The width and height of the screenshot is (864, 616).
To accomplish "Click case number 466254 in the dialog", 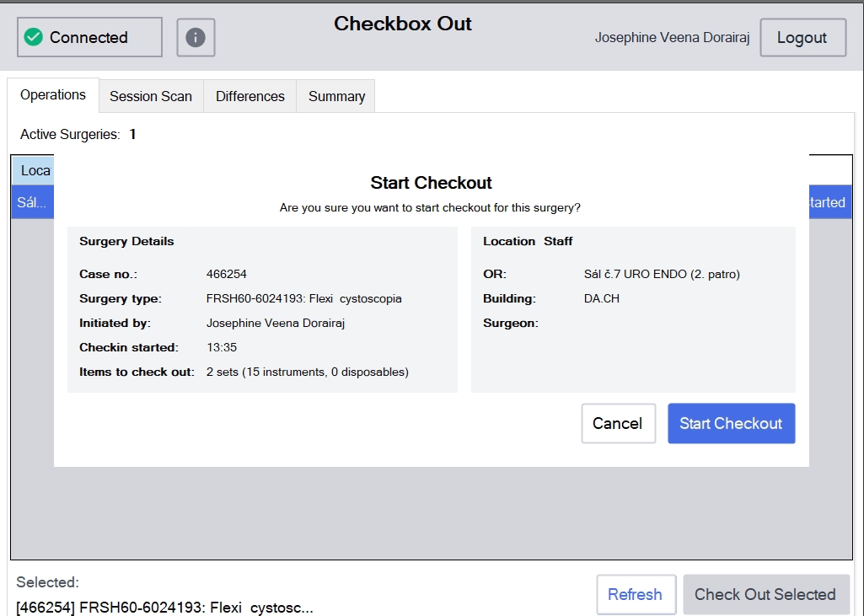I will [x=227, y=274].
